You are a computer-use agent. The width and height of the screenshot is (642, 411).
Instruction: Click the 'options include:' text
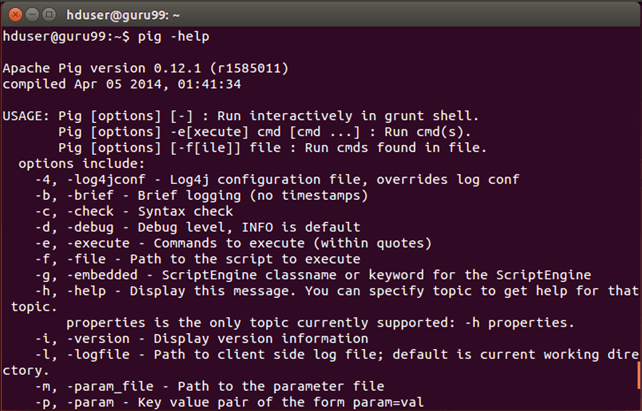(x=82, y=164)
